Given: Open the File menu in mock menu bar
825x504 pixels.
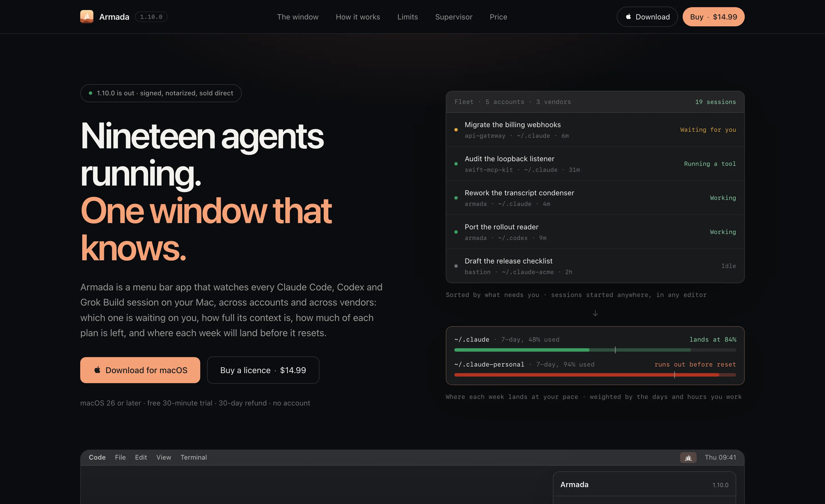Looking at the screenshot, I should coord(120,458).
